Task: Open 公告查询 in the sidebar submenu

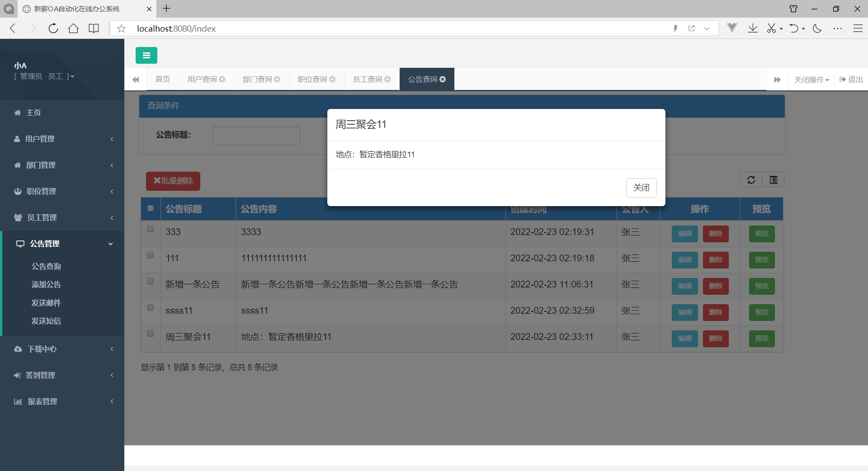Action: 46,266
